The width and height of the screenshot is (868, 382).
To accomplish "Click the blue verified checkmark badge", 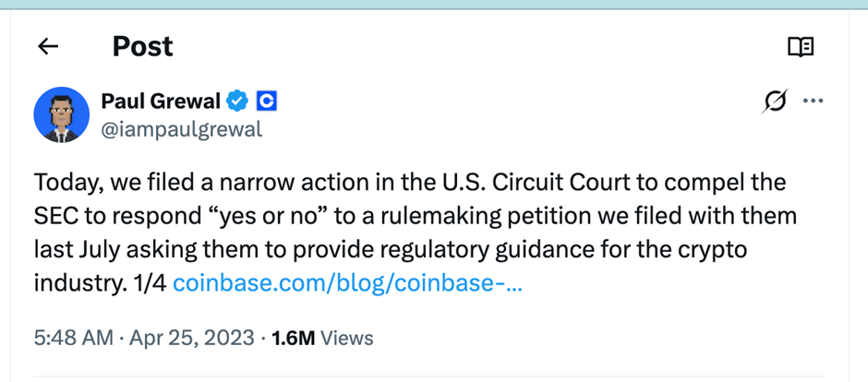I will tap(238, 101).
